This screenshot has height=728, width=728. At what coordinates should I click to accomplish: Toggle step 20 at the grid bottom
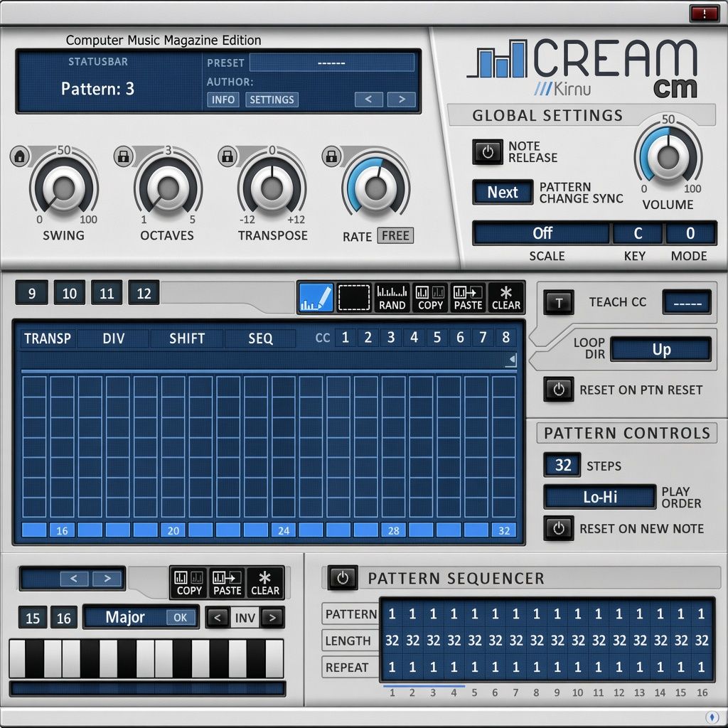pyautogui.click(x=173, y=530)
